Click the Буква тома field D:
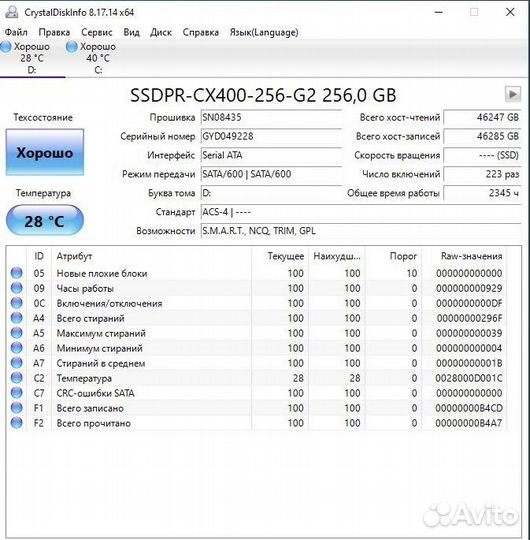The width and height of the screenshot is (530, 540). click(x=271, y=193)
